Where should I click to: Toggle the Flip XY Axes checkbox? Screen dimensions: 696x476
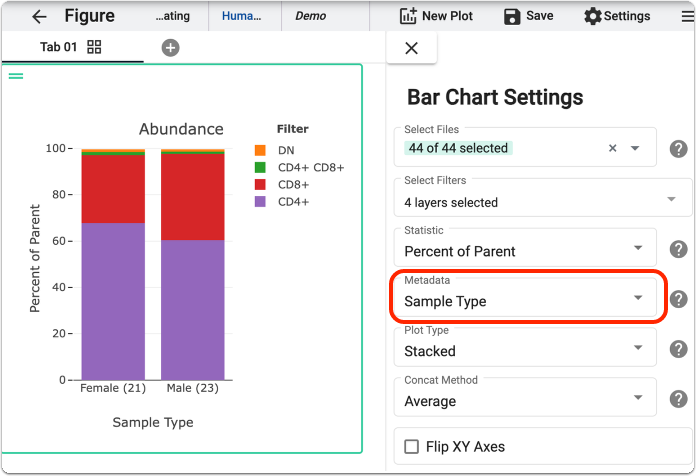[411, 446]
